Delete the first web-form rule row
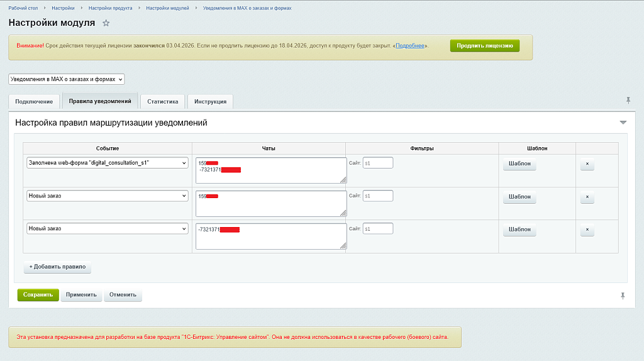The image size is (644, 361). pyautogui.click(x=587, y=165)
